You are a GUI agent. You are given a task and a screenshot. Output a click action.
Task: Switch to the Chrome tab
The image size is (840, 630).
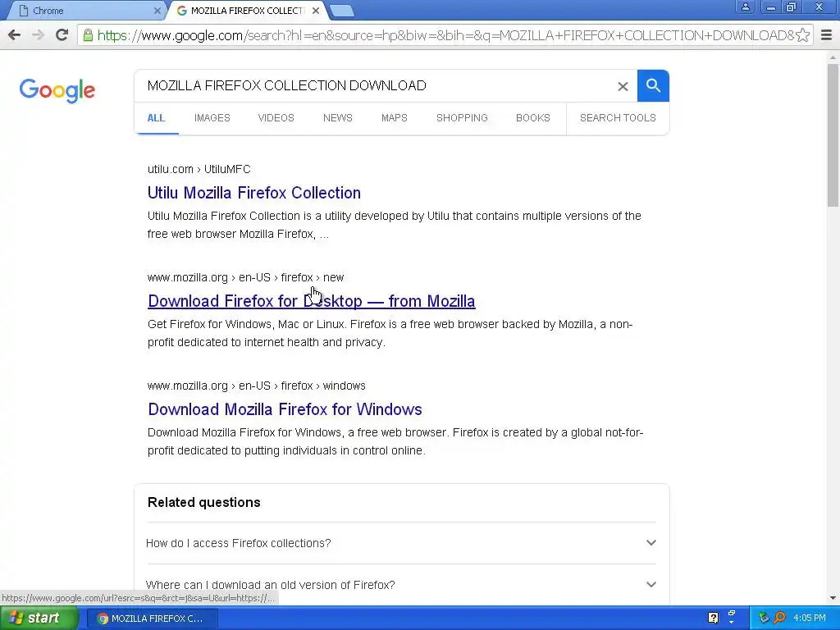[85, 11]
